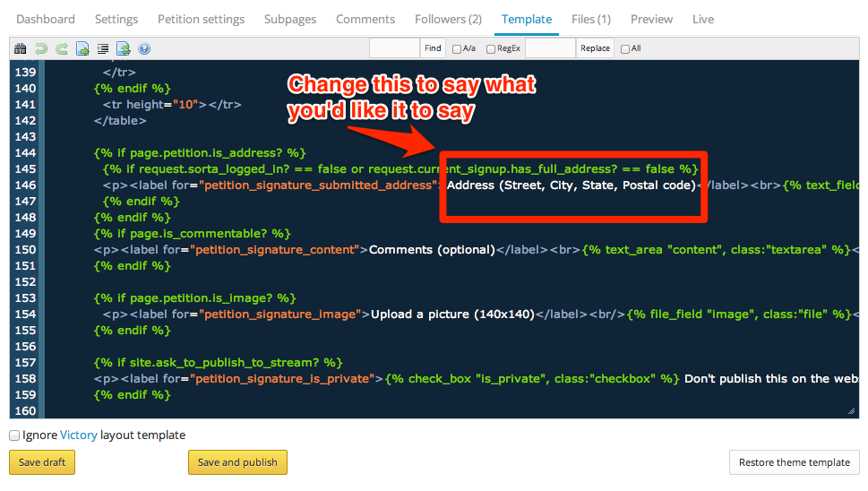Image resolution: width=868 pixels, height=491 pixels.
Task: Click the Replace button
Action: tap(595, 48)
